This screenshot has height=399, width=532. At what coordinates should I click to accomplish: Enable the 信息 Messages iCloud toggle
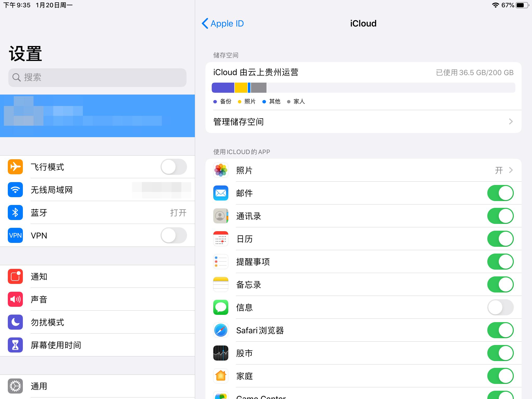pyautogui.click(x=500, y=307)
